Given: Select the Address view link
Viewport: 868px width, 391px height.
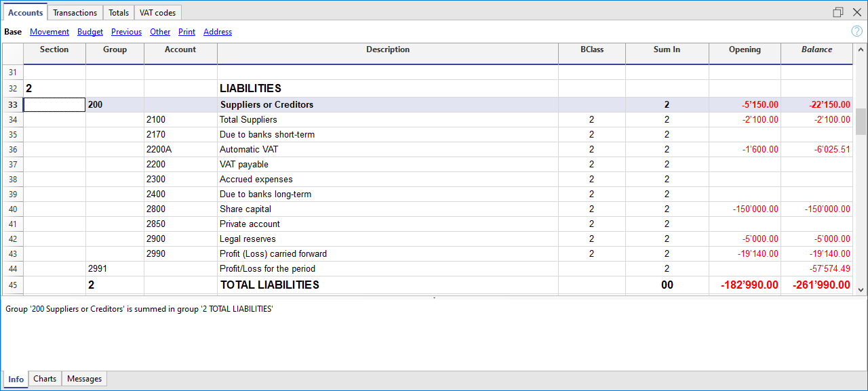Looking at the screenshot, I should click(218, 32).
